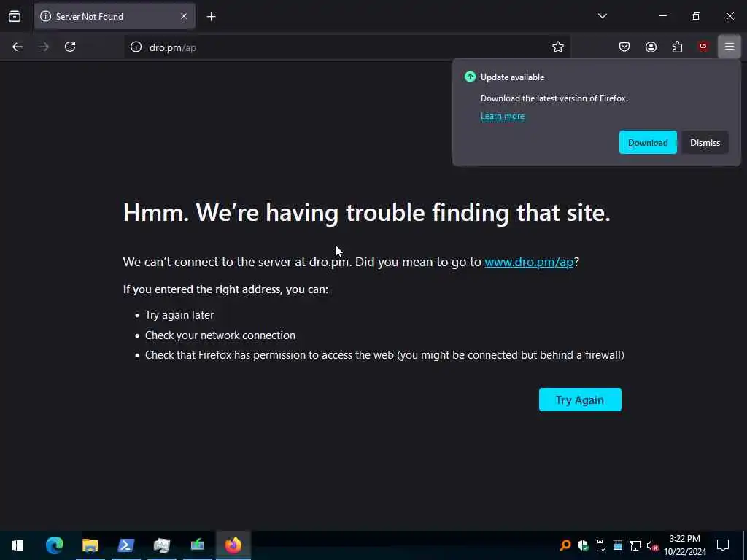
Task: Click the Download update button
Action: coord(648,142)
